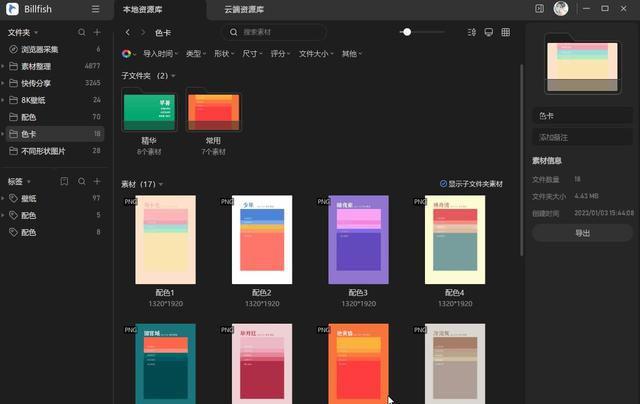
Task: Open the hamburger menu next to Billfish
Action: point(96,9)
